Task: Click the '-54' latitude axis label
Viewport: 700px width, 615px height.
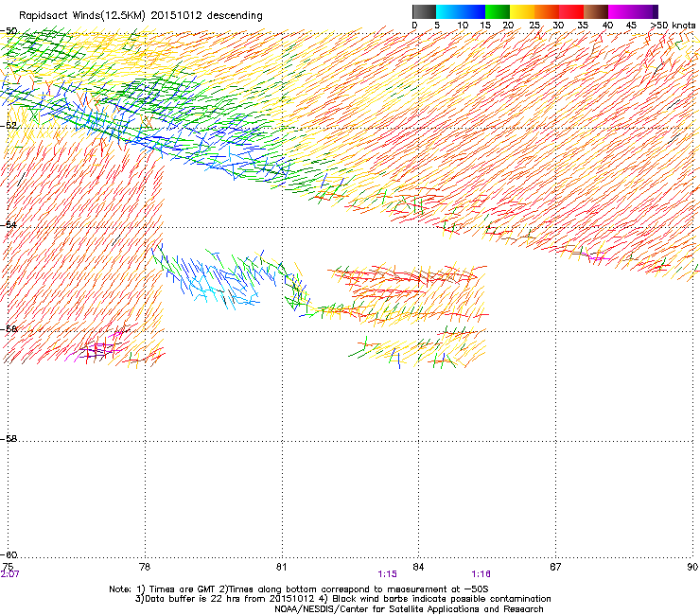Action: pos(9,224)
